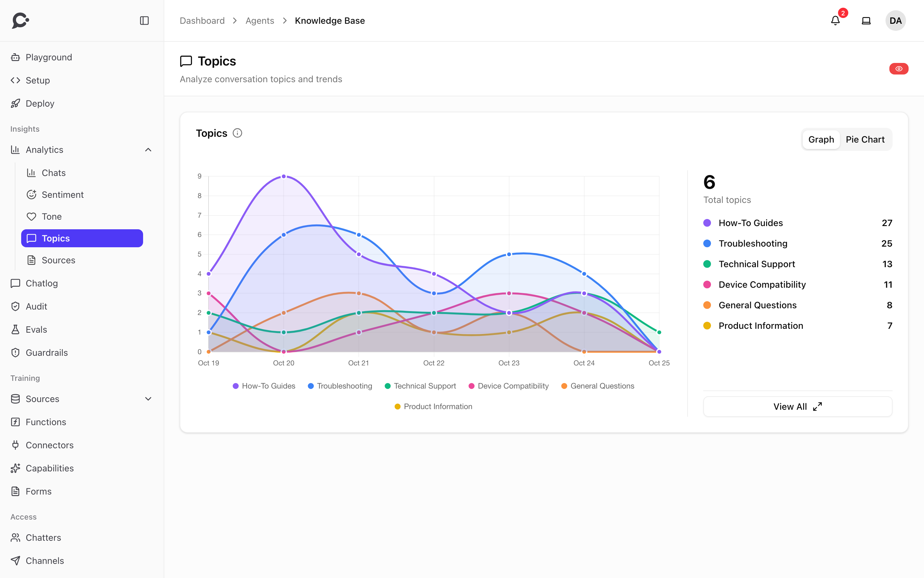Toggle Troubleshooting chart legend
This screenshot has width=924, height=578.
coord(340,386)
